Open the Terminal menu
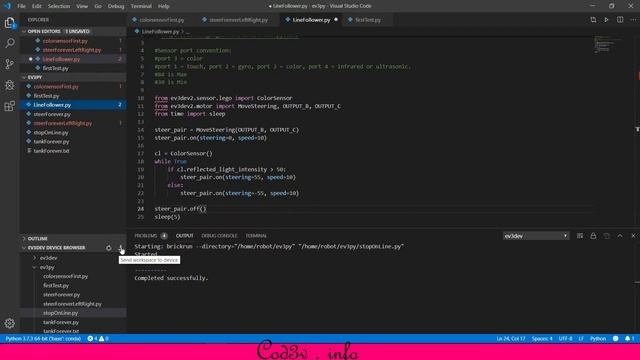Viewport: 640px width, 360px height. click(141, 6)
